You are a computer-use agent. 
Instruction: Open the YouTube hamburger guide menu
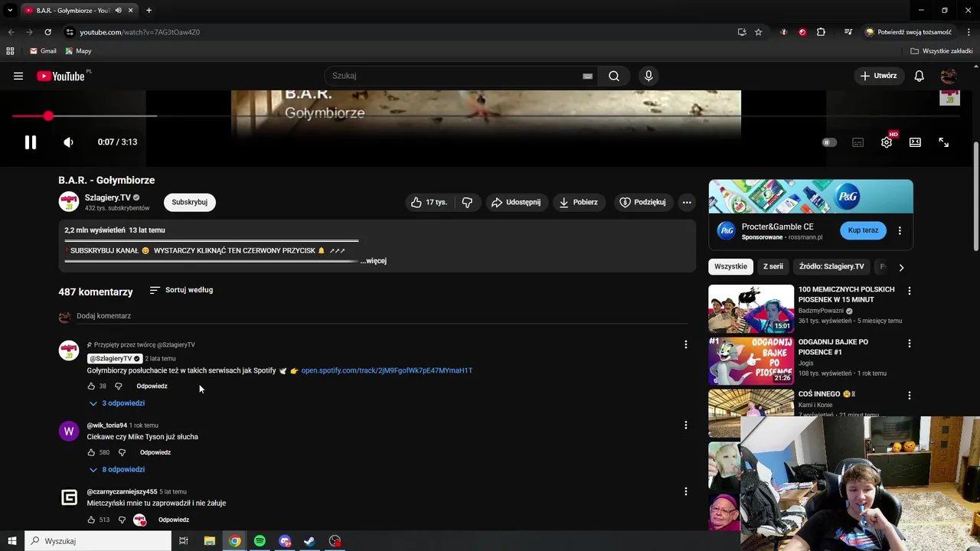(x=18, y=76)
